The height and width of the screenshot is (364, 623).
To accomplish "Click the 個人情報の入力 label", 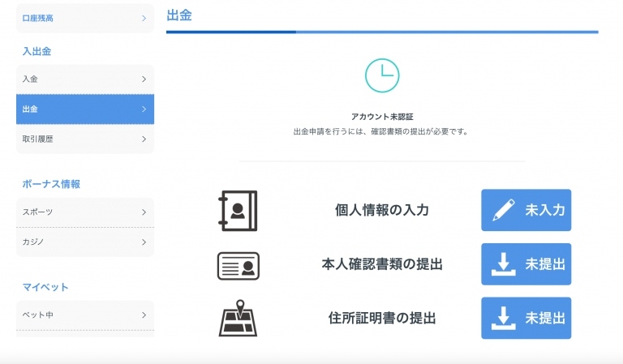I will [x=382, y=210].
